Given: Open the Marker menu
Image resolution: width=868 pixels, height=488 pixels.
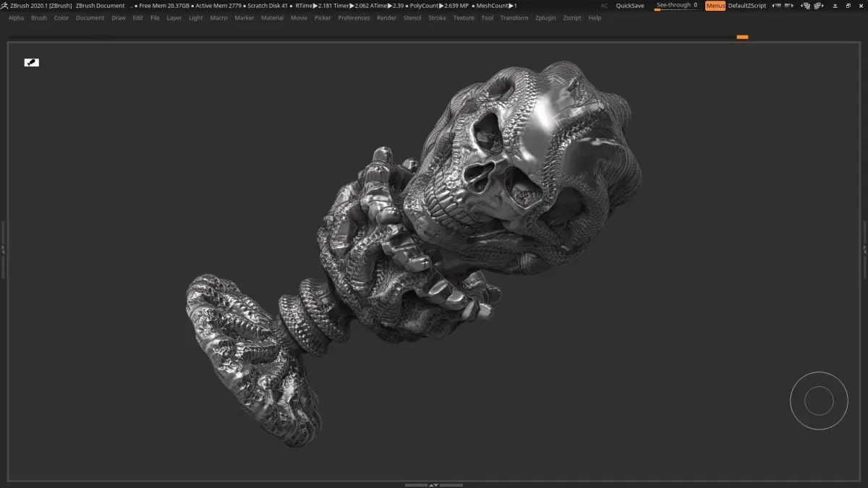Looking at the screenshot, I should coord(244,18).
